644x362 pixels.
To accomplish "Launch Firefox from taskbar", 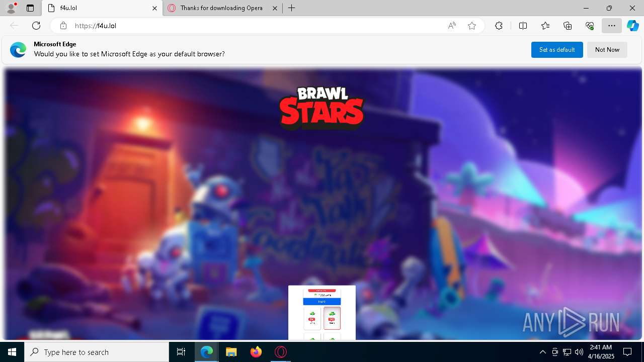I will pos(256,352).
